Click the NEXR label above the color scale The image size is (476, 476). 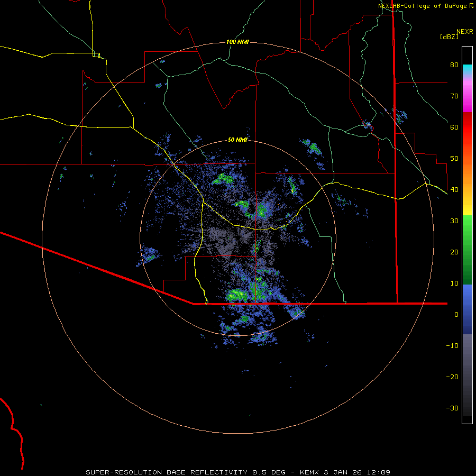pos(465,32)
